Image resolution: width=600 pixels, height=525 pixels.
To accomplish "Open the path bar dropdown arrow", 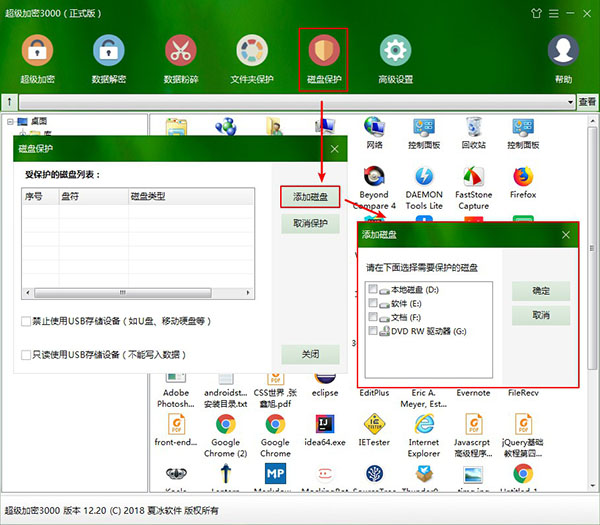I will pos(570,102).
